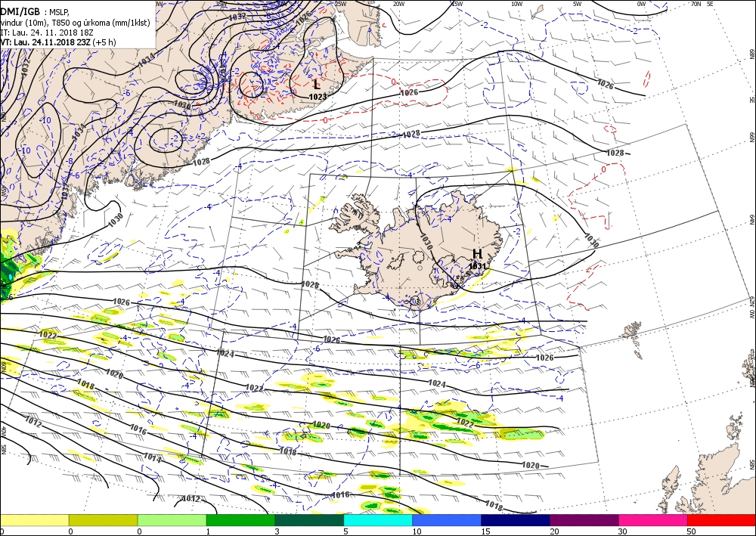Click the 20W longitude label

pyautogui.click(x=398, y=4)
